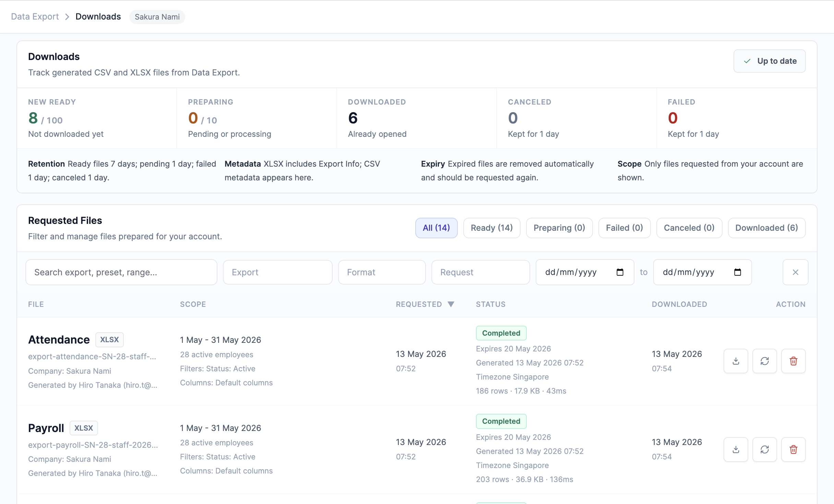Filter by Canceled (0) tab
Viewport: 834px width, 504px height.
pos(689,228)
